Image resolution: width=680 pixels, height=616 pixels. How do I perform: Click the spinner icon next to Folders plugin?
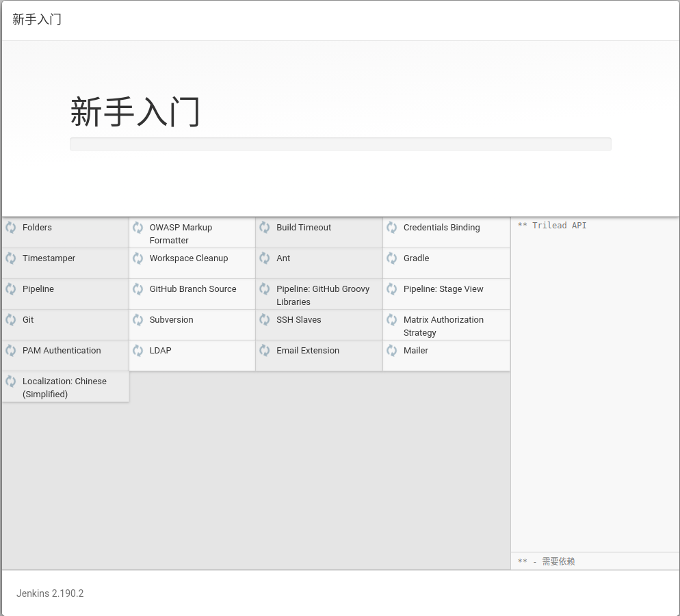coord(11,228)
